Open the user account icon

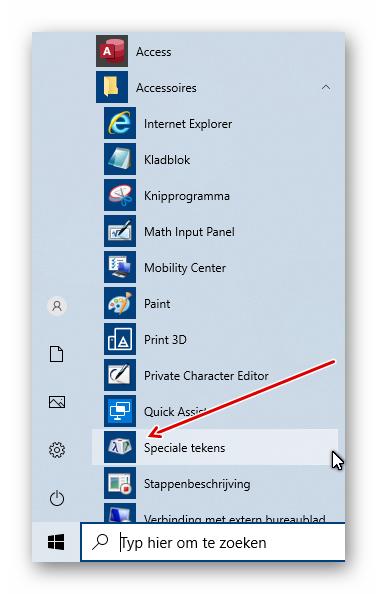pyautogui.click(x=57, y=306)
